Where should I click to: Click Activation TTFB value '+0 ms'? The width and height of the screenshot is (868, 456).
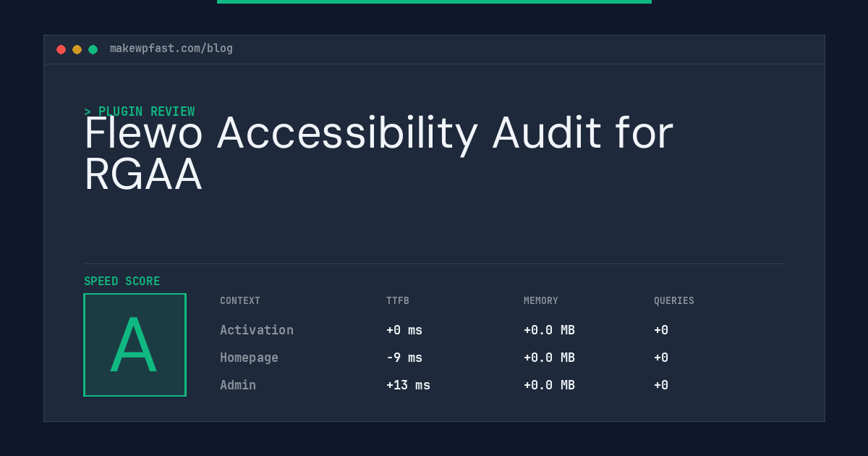tap(404, 330)
